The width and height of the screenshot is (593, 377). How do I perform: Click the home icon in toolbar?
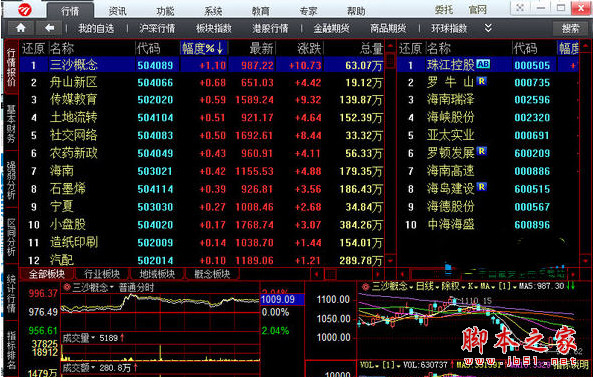(x=21, y=28)
